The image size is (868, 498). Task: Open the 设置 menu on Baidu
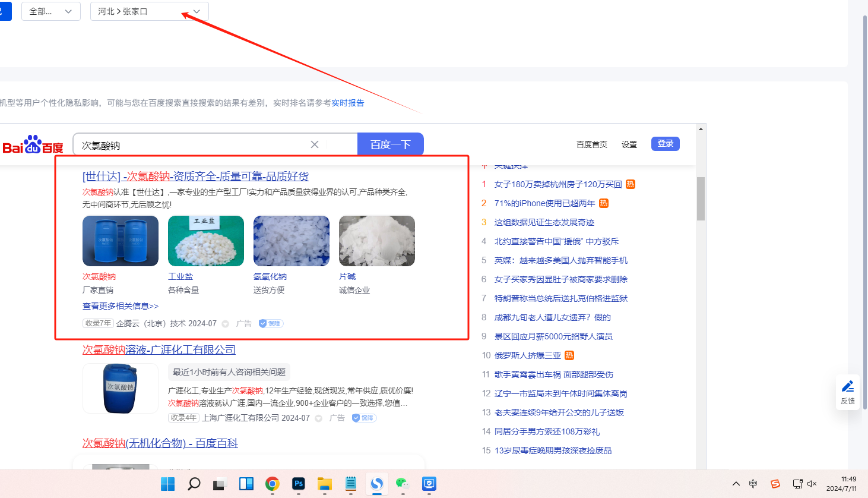(x=629, y=144)
